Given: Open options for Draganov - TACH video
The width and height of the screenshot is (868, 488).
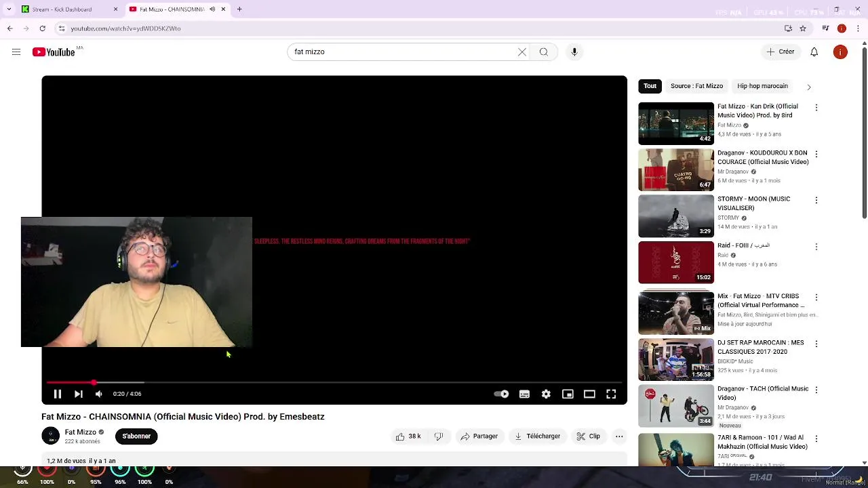Looking at the screenshot, I should pyautogui.click(x=816, y=390).
